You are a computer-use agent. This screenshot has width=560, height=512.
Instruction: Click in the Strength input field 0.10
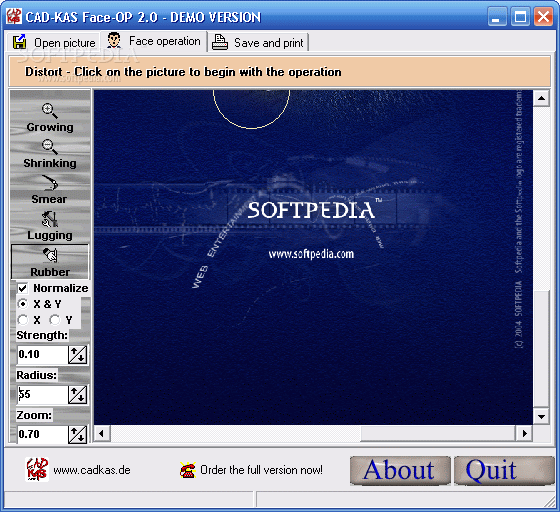point(42,355)
